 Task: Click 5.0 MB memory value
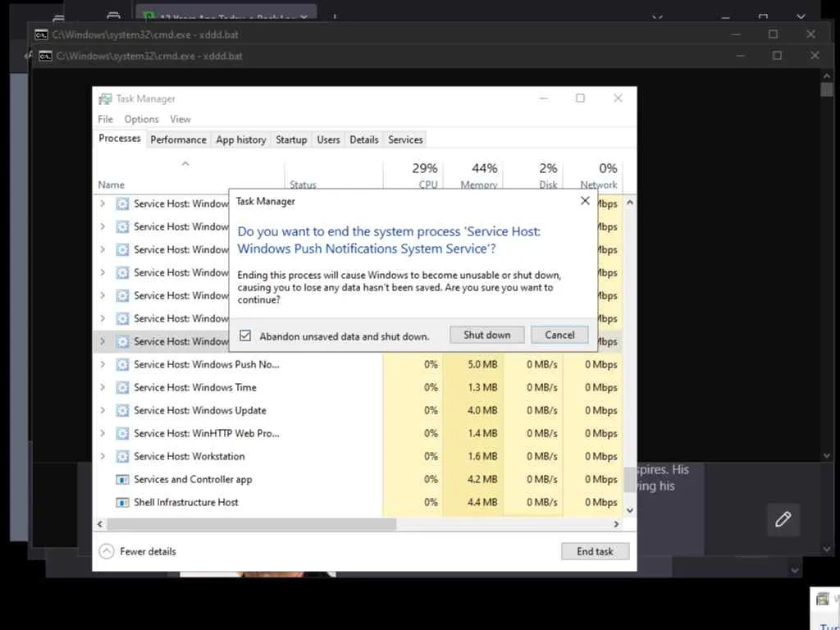pyautogui.click(x=482, y=364)
